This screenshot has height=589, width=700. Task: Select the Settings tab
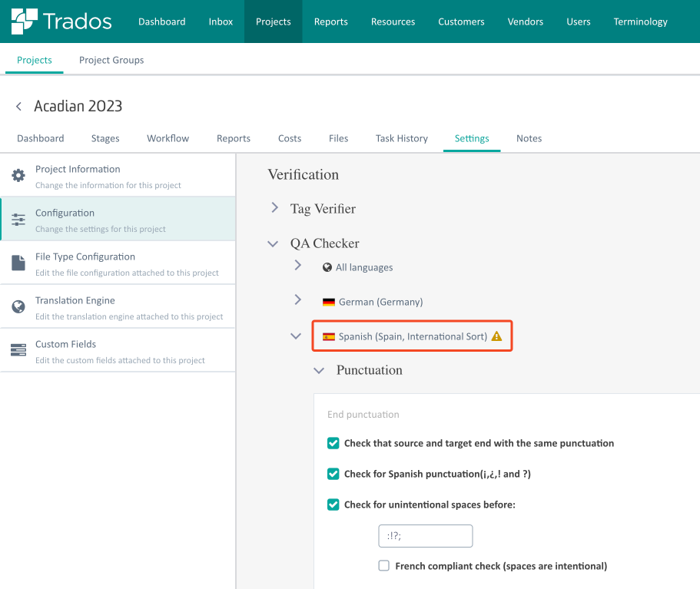(472, 138)
